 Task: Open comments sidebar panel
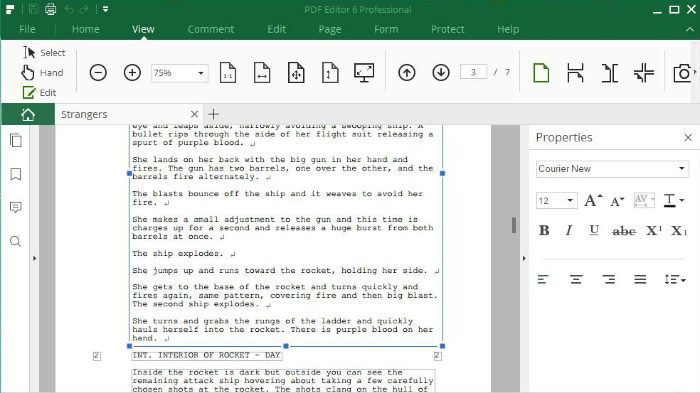[x=16, y=207]
